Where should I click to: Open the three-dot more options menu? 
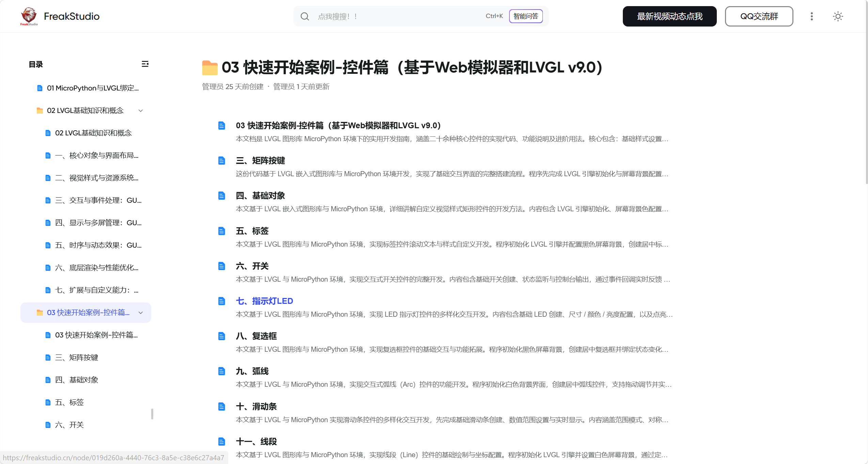pos(811,16)
